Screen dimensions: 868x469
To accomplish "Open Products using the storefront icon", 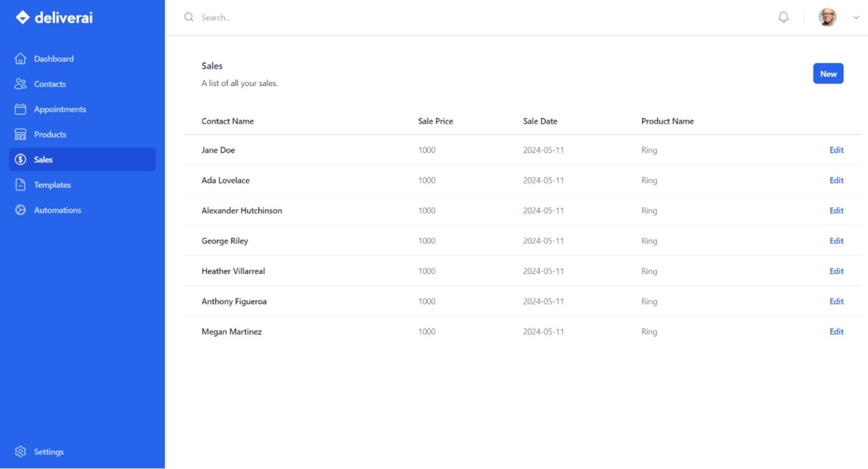I will [20, 134].
